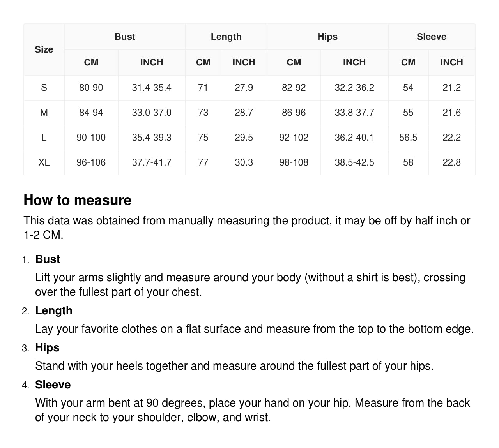Click the Sleeve column header

click(431, 37)
